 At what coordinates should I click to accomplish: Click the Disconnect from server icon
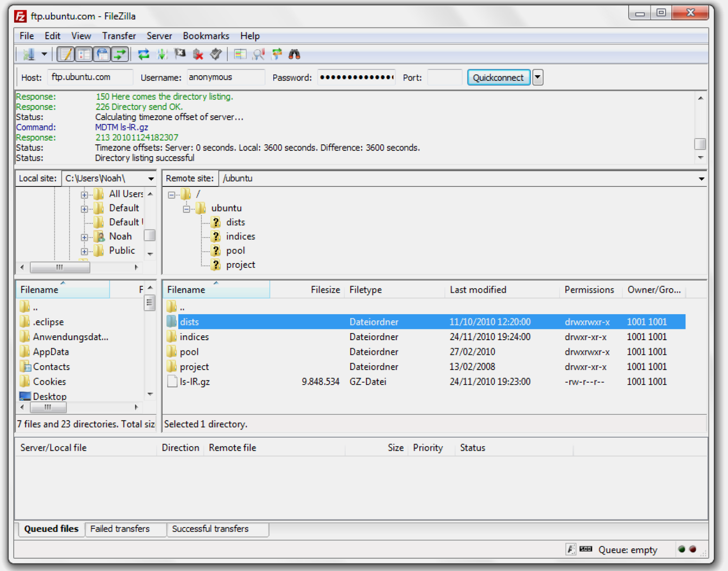(198, 54)
